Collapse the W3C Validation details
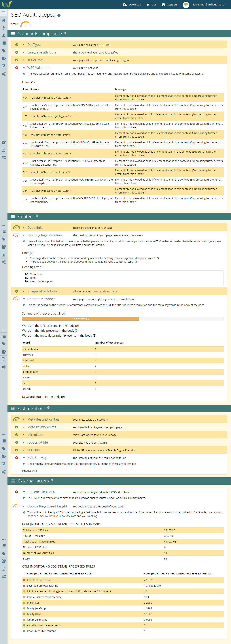 pyautogui.click(x=24, y=68)
